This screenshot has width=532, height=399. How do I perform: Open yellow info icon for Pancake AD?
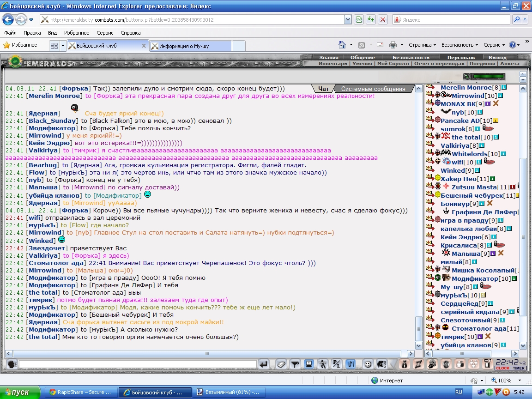[496, 121]
